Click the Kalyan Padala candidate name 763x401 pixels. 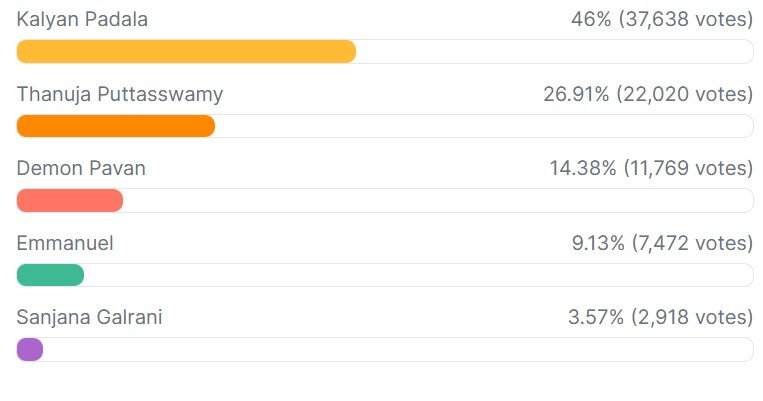pyautogui.click(x=82, y=20)
